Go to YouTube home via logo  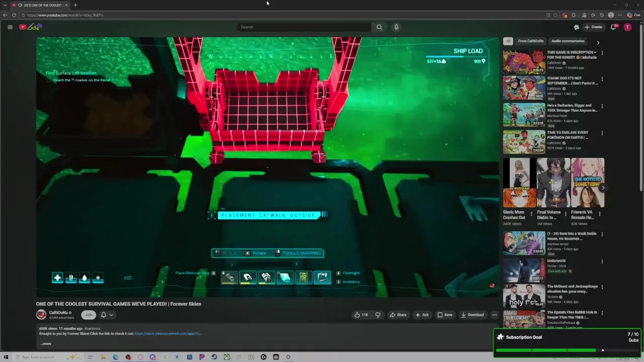coord(30,27)
